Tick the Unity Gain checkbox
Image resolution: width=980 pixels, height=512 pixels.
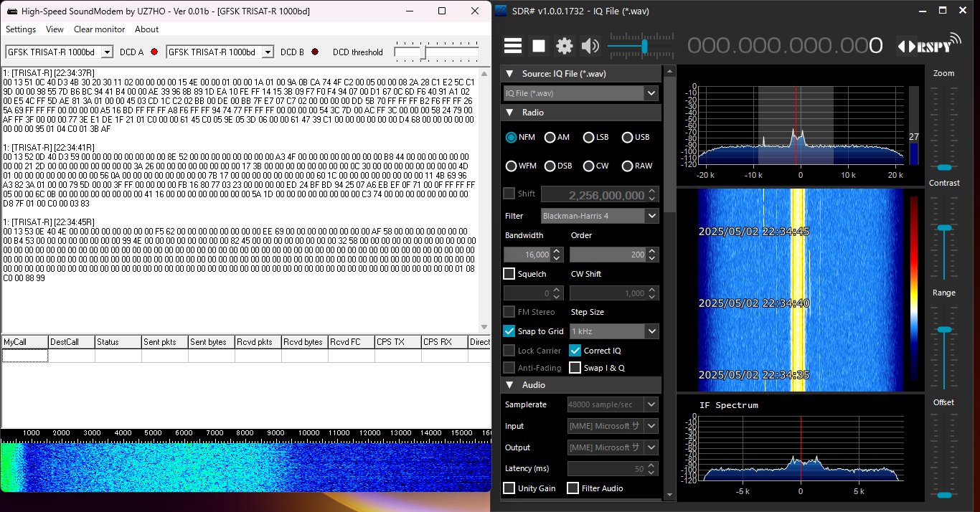point(509,488)
